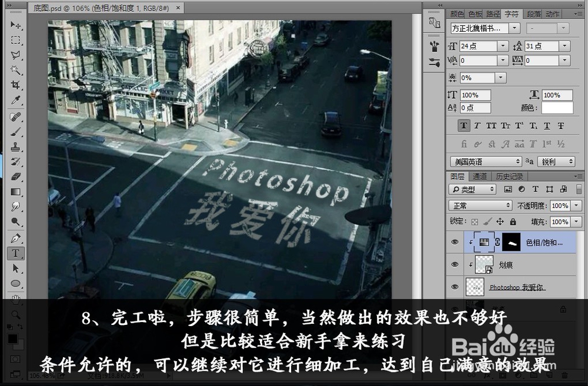This screenshot has height=386, width=588.
Task: Lock layer position button
Action: click(x=500, y=222)
